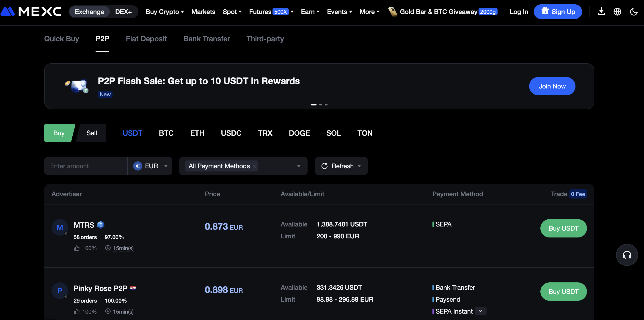The width and height of the screenshot is (644, 320).
Task: Click MTRS advertiser avatar
Action: tap(60, 227)
